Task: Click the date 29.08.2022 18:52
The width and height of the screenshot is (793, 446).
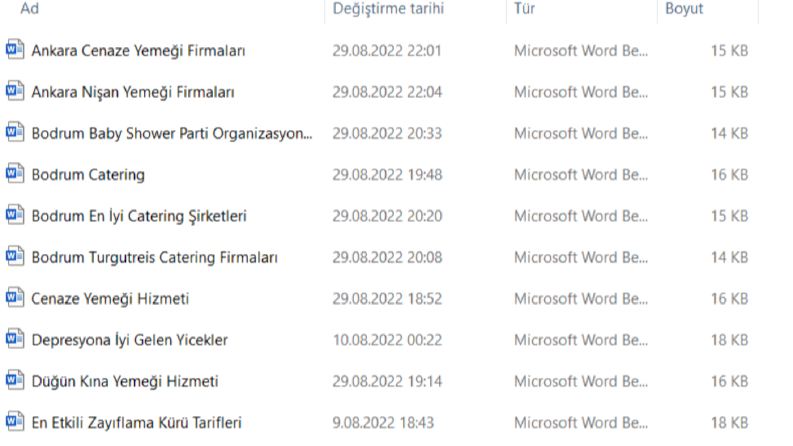Action: (x=387, y=299)
